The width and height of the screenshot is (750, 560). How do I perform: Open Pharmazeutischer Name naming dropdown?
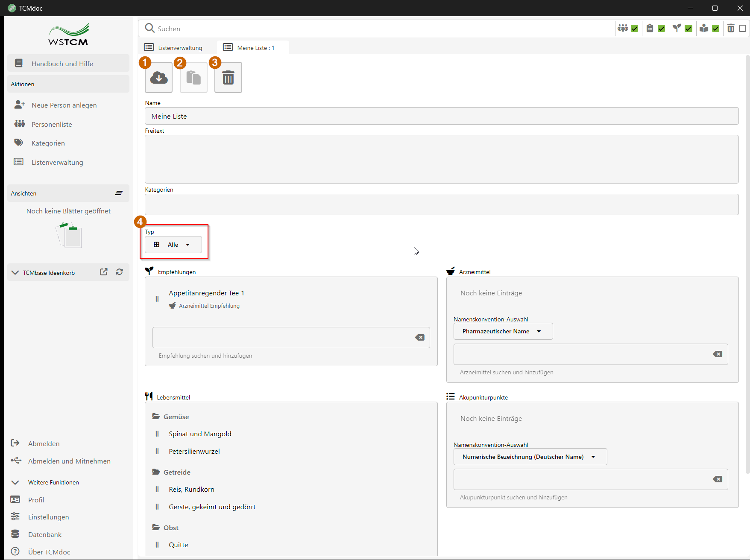(503, 331)
